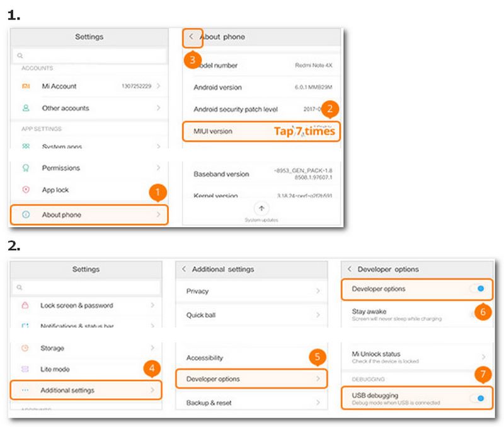The height and width of the screenshot is (427, 504).
Task: Open Quick ball row chevron
Action: [318, 315]
